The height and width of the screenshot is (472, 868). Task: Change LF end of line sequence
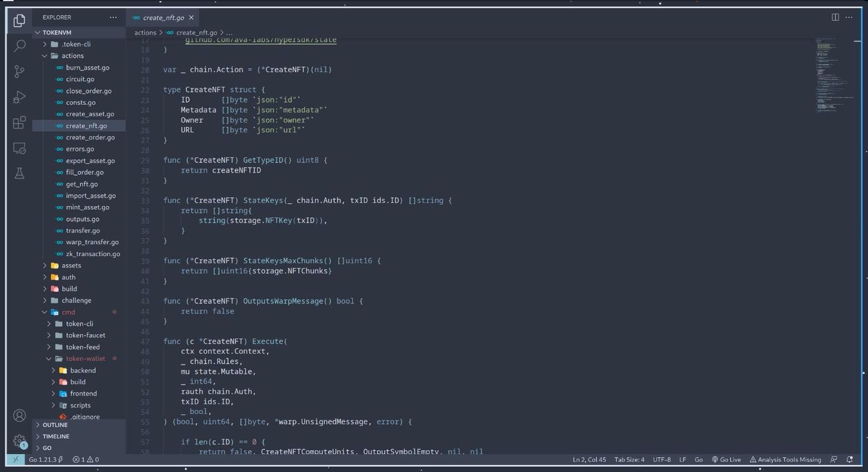[683, 459]
